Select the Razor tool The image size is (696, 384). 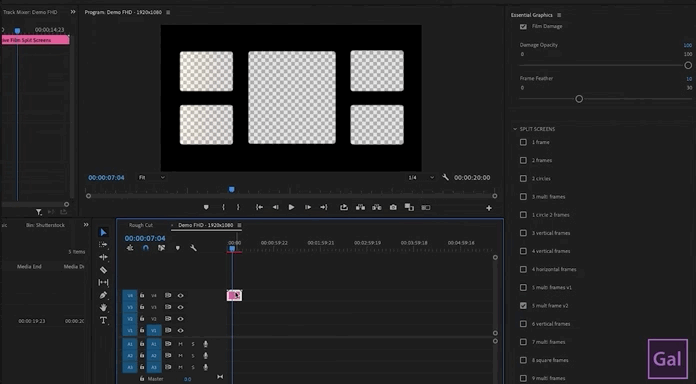(103, 269)
